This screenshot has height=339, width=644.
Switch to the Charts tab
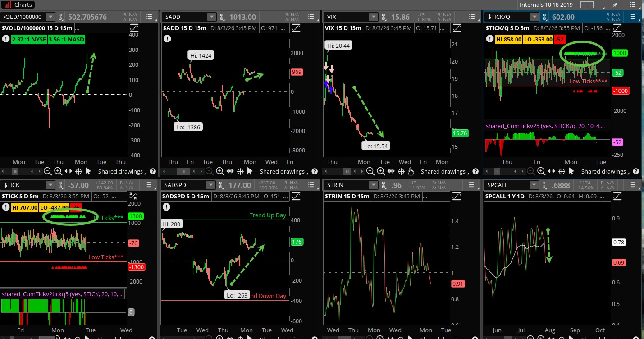pos(18,5)
